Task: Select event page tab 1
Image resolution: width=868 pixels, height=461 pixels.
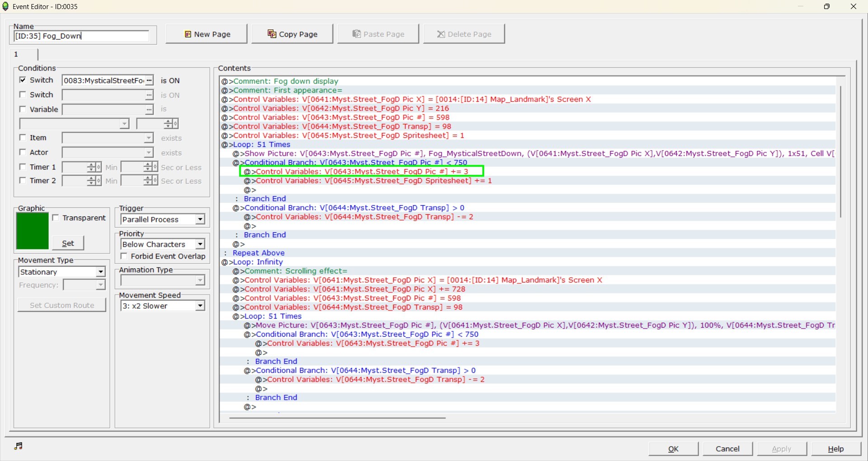Action: pos(24,54)
